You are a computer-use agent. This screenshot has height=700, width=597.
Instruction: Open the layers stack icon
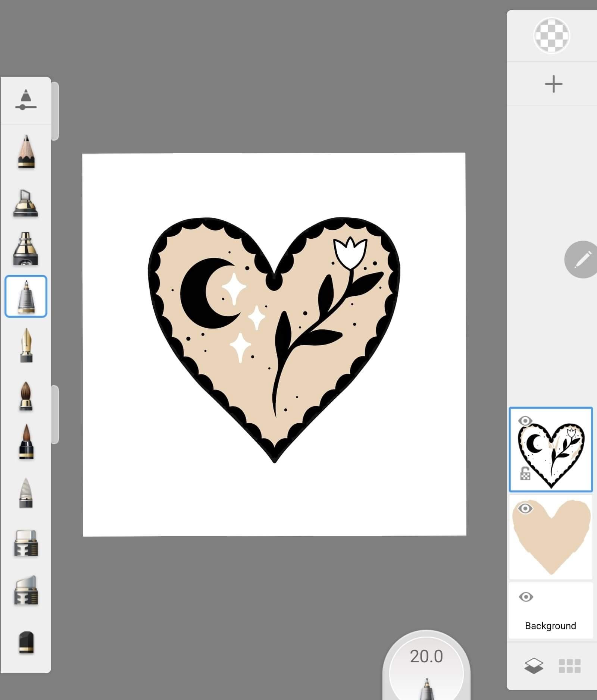534,666
